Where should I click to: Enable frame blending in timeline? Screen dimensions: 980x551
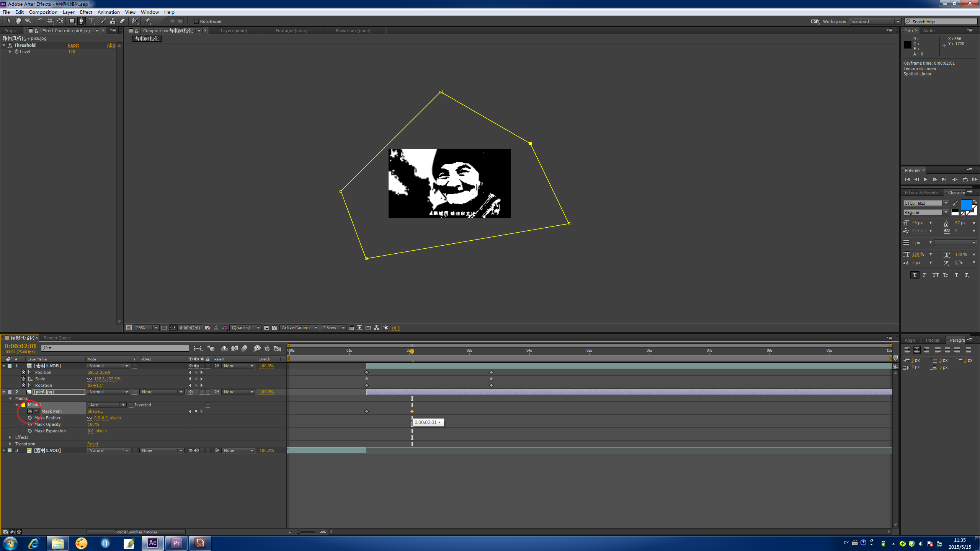click(x=234, y=349)
